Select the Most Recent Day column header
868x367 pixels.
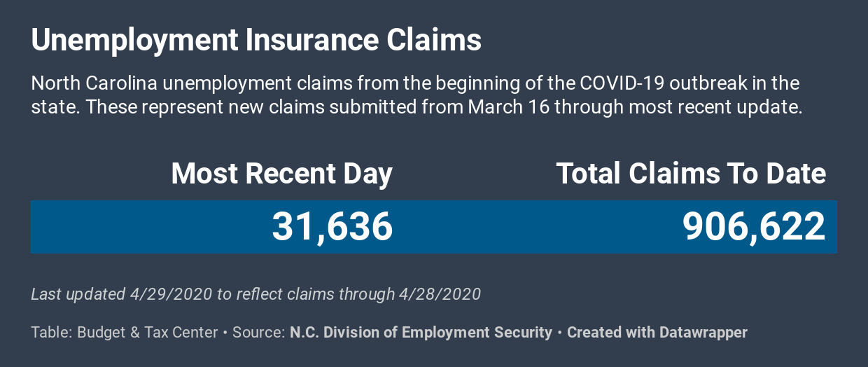click(x=281, y=174)
